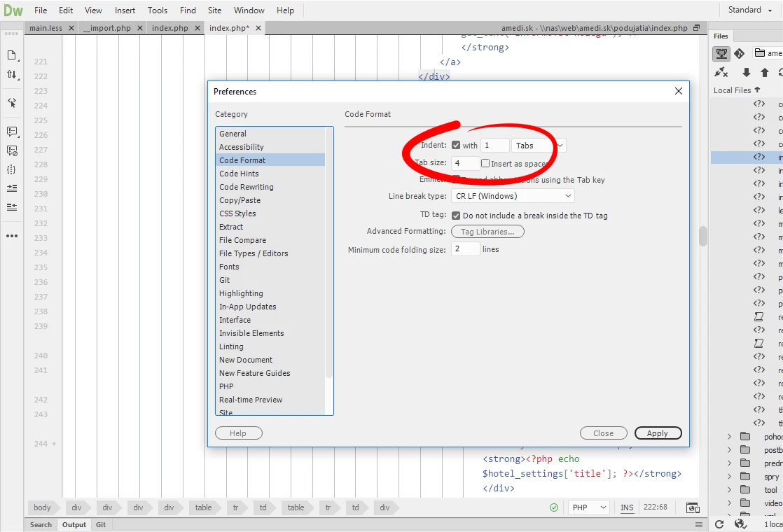Image resolution: width=783 pixels, height=532 pixels.
Task: Open the Tabs indent unit dropdown
Action: [x=539, y=145]
